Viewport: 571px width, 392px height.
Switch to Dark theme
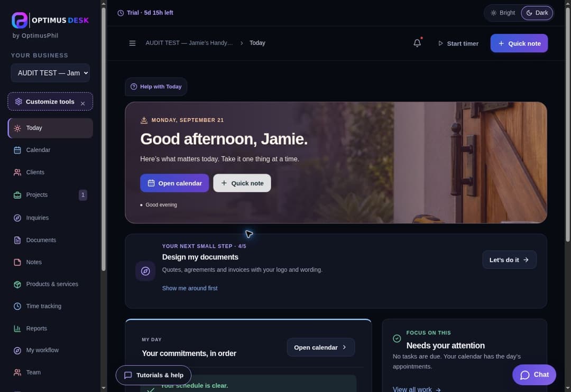pyautogui.click(x=537, y=13)
